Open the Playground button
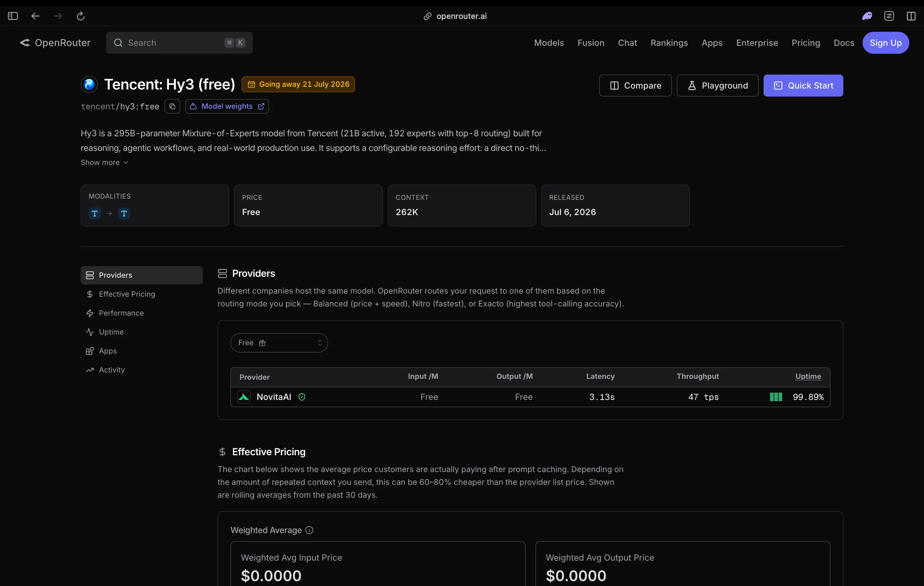The width and height of the screenshot is (924, 586). click(717, 85)
